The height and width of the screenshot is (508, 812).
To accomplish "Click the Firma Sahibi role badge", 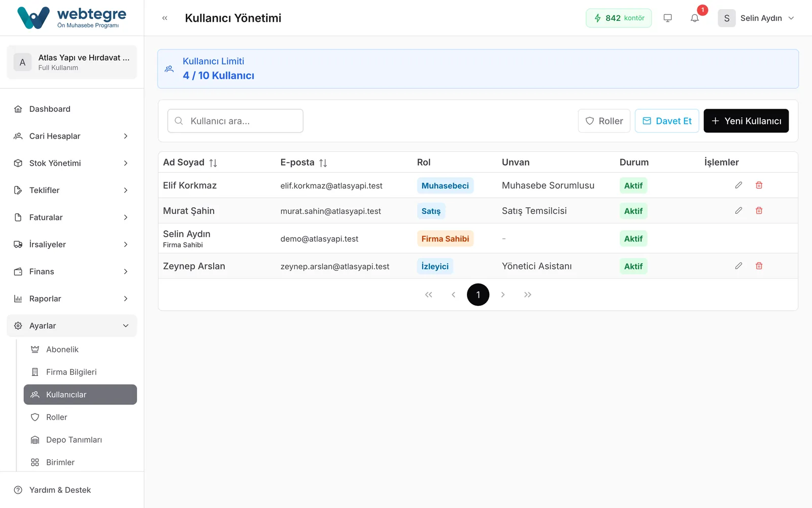I will [x=445, y=239].
